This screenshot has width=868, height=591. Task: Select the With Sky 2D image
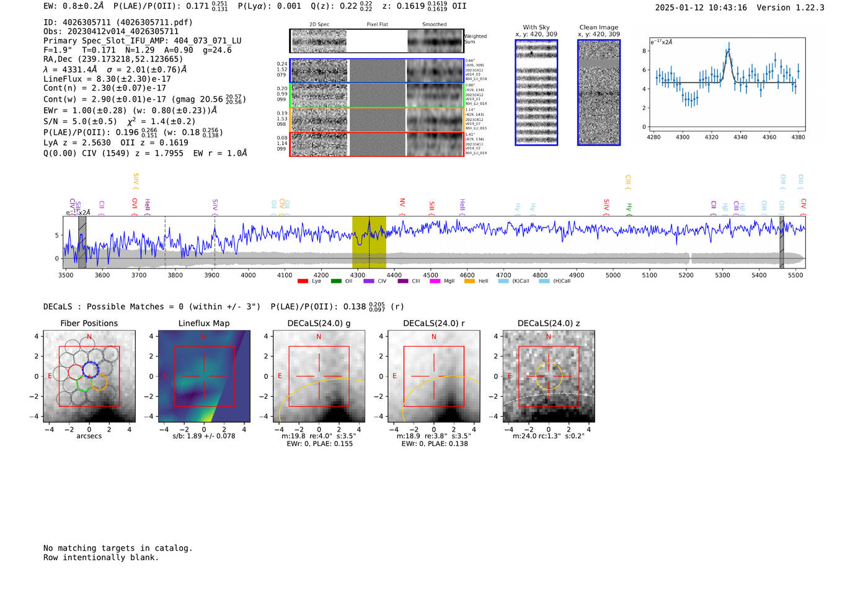[536, 92]
